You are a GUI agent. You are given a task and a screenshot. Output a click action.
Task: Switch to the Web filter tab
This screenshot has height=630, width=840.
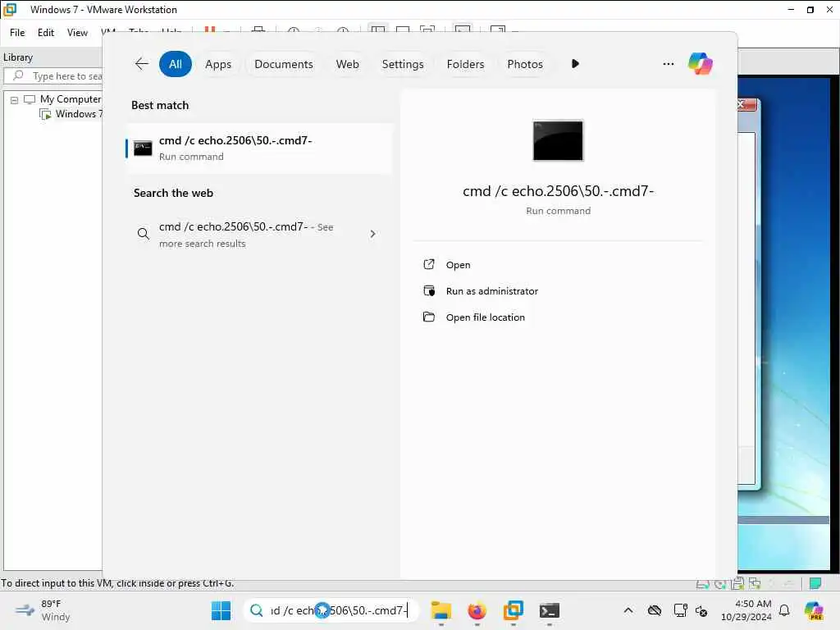point(347,64)
